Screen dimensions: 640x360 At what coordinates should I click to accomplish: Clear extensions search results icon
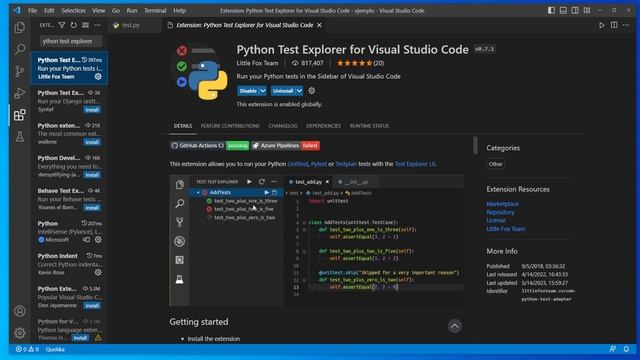coord(85,25)
